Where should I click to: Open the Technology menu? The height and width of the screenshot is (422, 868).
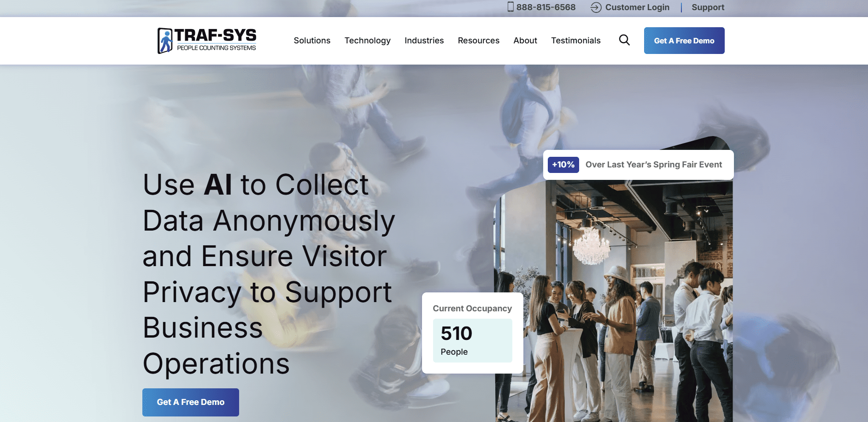coord(367,41)
